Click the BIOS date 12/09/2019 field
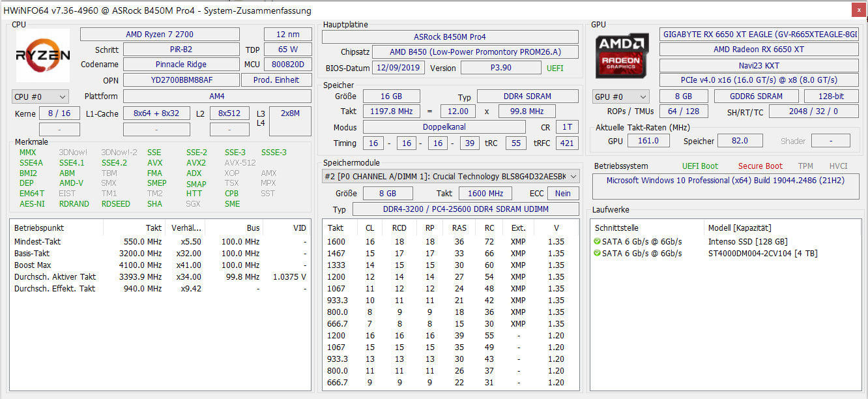This screenshot has height=399, width=868. (399, 68)
